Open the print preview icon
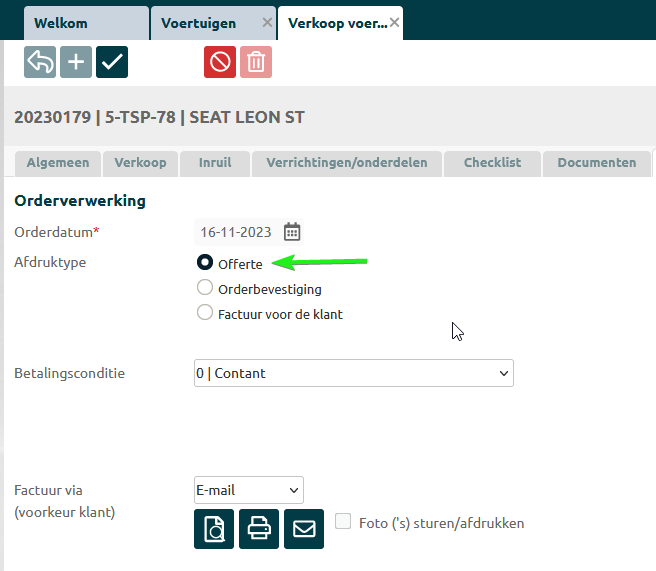The height and width of the screenshot is (571, 656). (214, 529)
